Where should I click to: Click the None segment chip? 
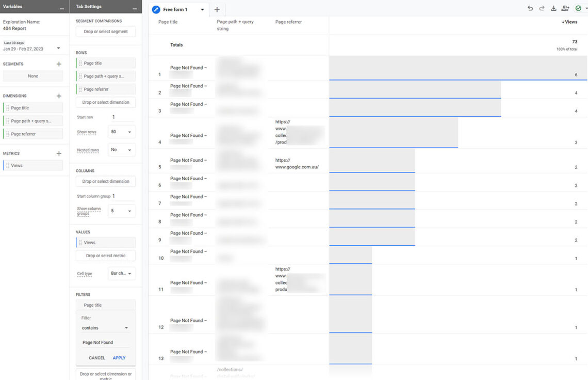[x=33, y=76]
